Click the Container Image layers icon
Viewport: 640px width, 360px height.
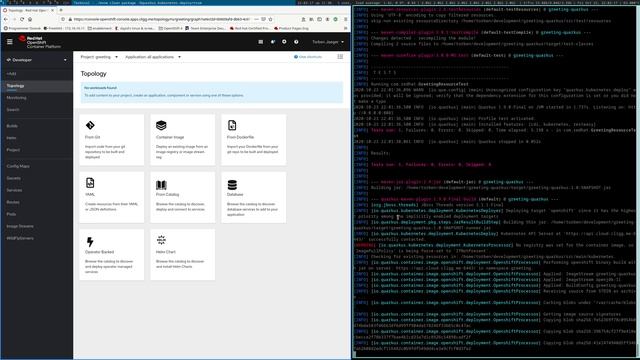click(x=161, y=125)
